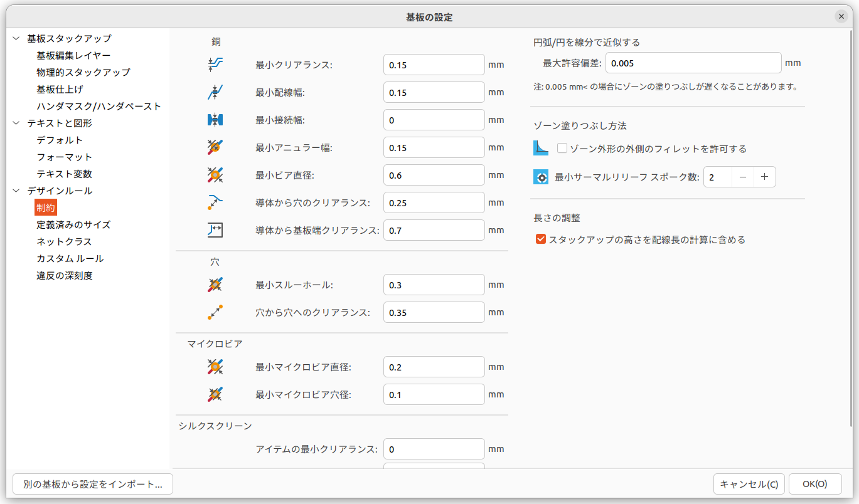The image size is (859, 504).
Task: Open デフォルト under テキストと図形
Action: tap(60, 140)
